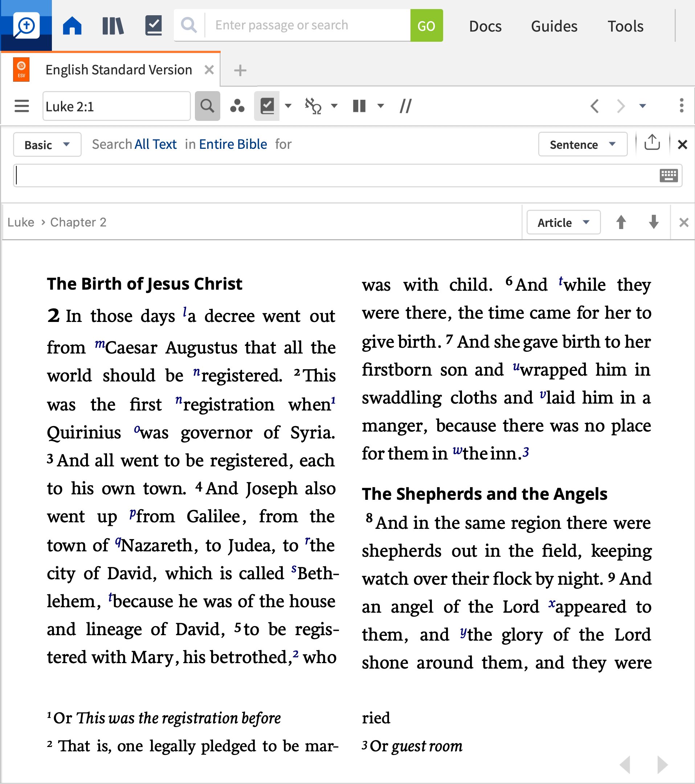Open the Tools menu
Screen dimensions: 695x784
(625, 26)
